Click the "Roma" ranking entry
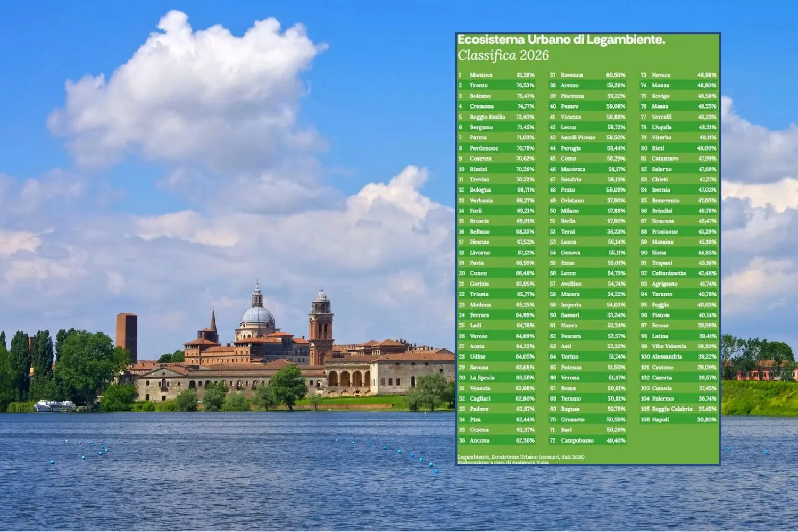 pyautogui.click(x=568, y=388)
